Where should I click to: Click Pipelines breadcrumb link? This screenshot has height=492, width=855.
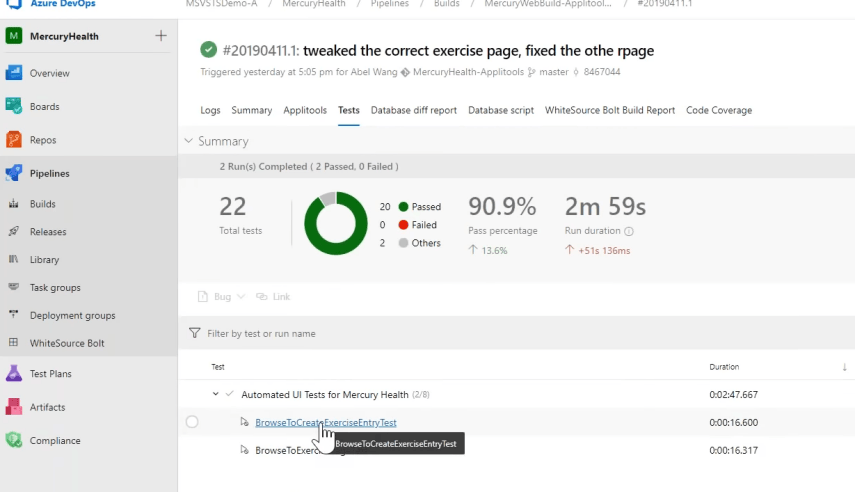389,3
